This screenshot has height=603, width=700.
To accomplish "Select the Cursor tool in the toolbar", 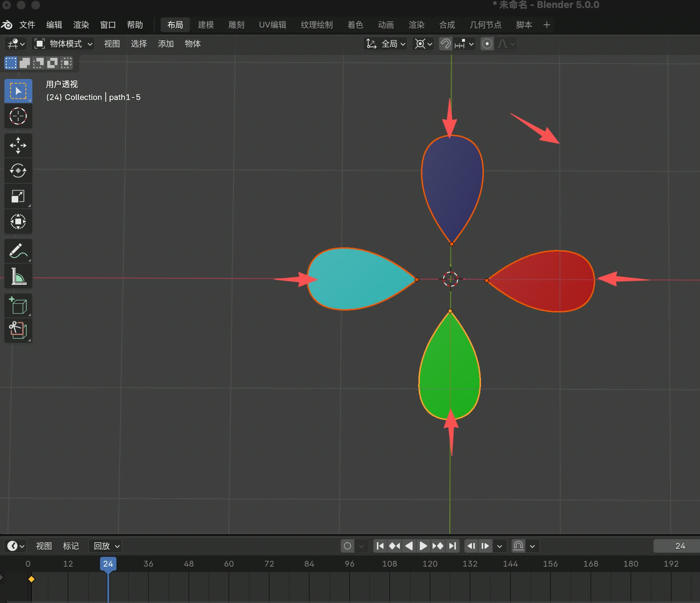I will [x=18, y=116].
